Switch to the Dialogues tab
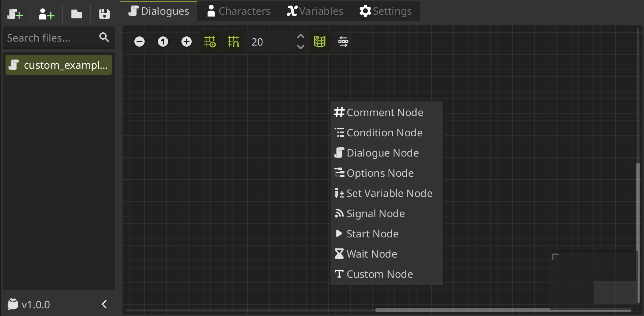 [x=159, y=11]
